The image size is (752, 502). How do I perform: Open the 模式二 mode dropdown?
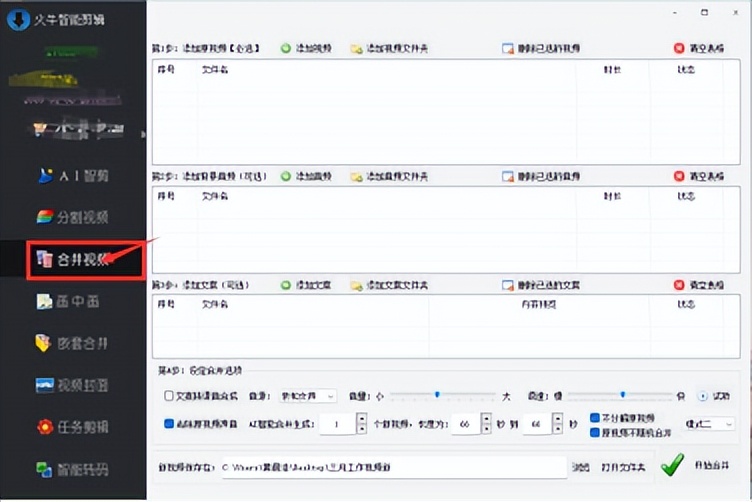click(x=709, y=424)
